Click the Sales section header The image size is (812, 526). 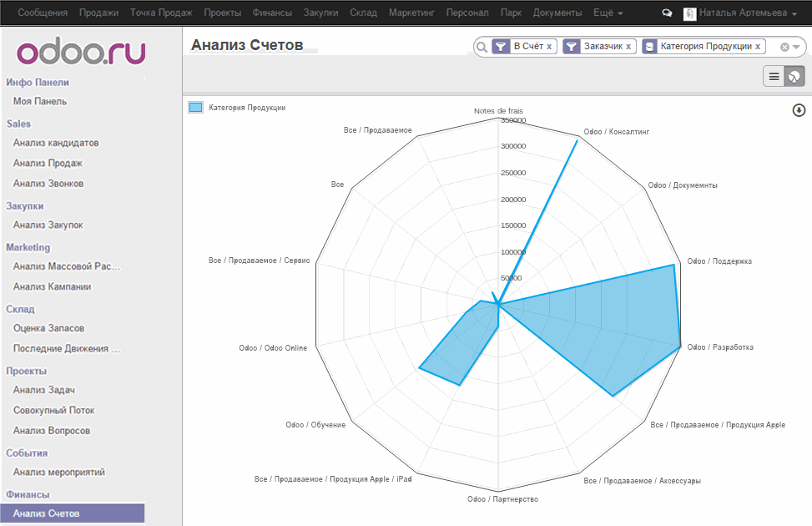pyautogui.click(x=18, y=124)
